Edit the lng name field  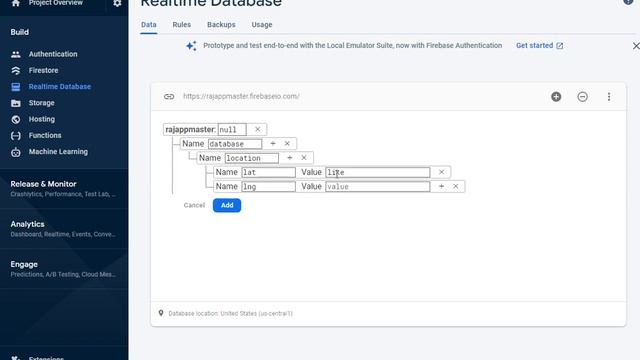pos(268,187)
